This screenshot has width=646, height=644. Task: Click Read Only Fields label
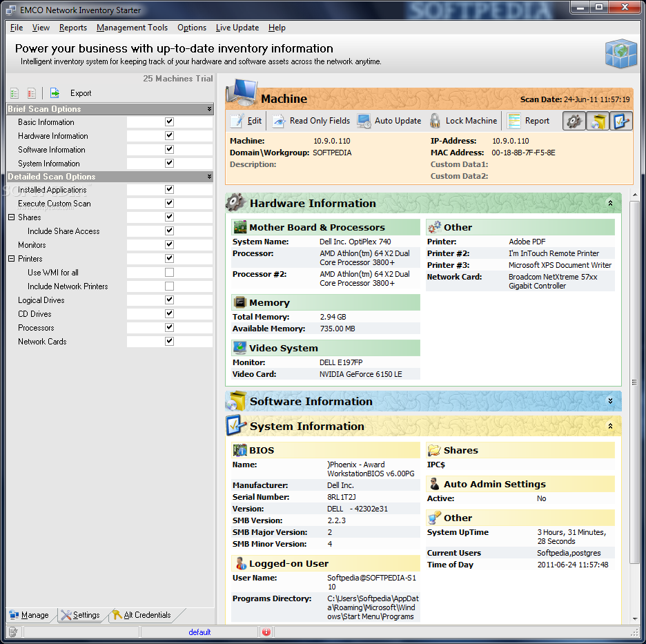pyautogui.click(x=320, y=121)
